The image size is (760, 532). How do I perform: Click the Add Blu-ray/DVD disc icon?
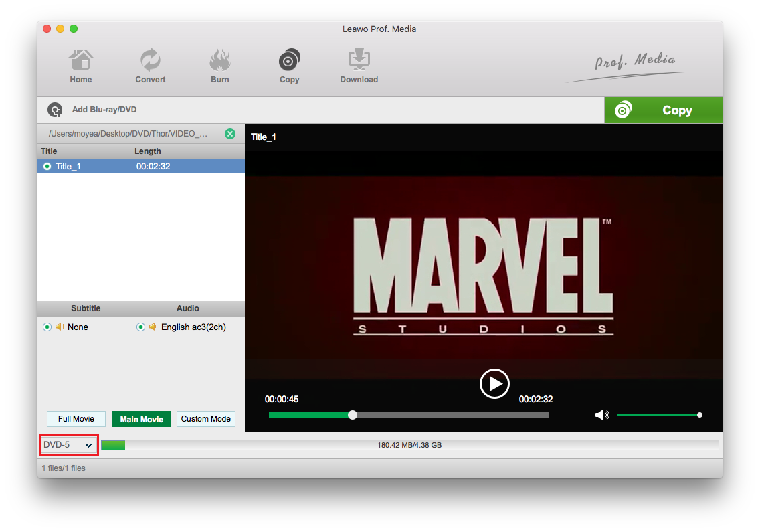click(x=55, y=110)
